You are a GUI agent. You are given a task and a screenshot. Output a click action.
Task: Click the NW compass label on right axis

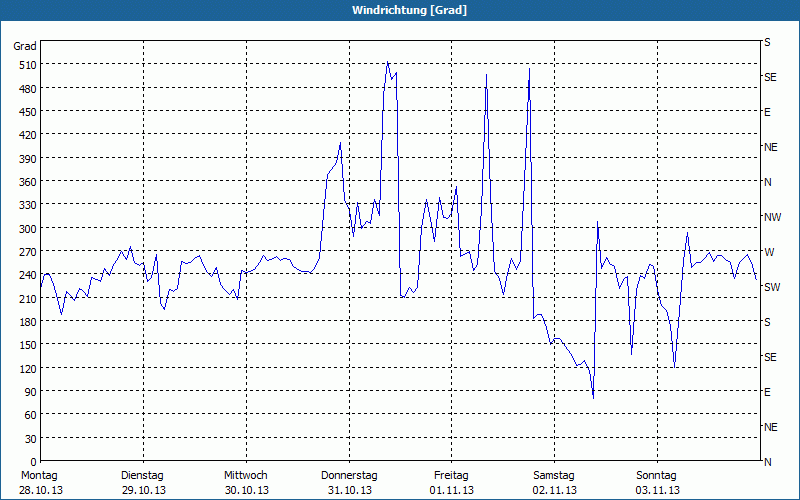tap(772, 217)
